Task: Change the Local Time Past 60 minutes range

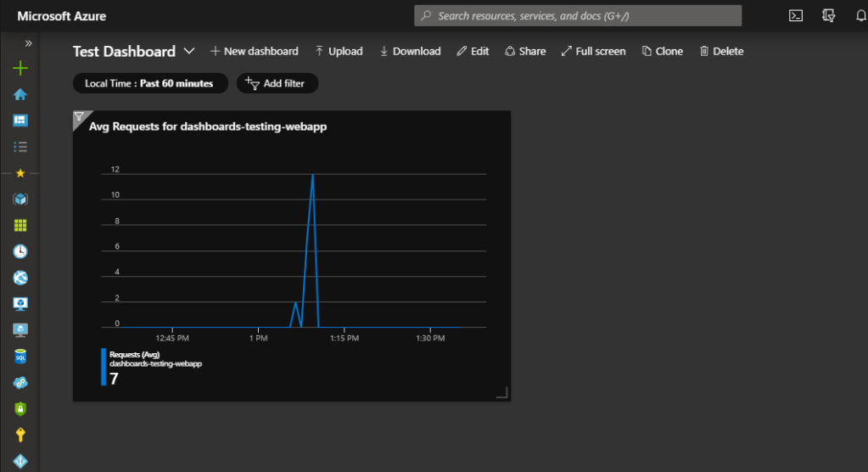Action: [149, 83]
